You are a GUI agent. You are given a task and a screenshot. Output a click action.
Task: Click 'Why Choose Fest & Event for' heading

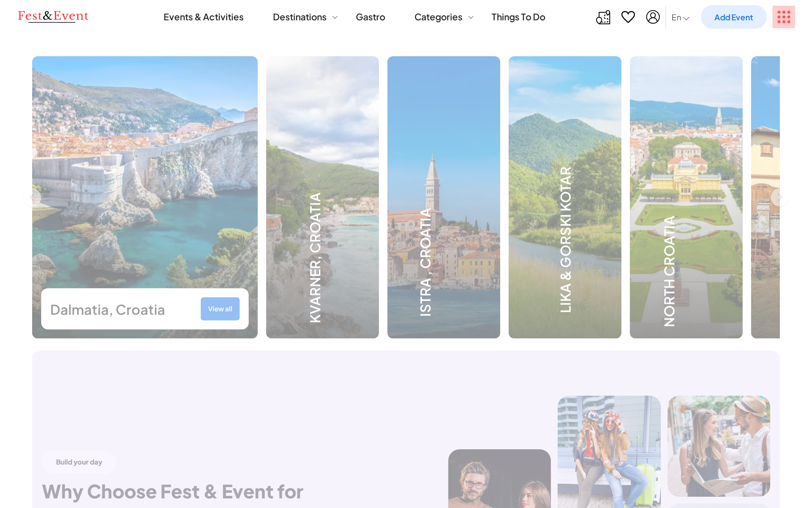[173, 492]
